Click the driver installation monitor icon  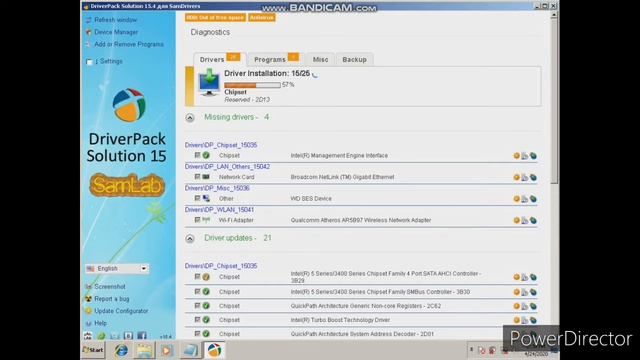[x=209, y=83]
